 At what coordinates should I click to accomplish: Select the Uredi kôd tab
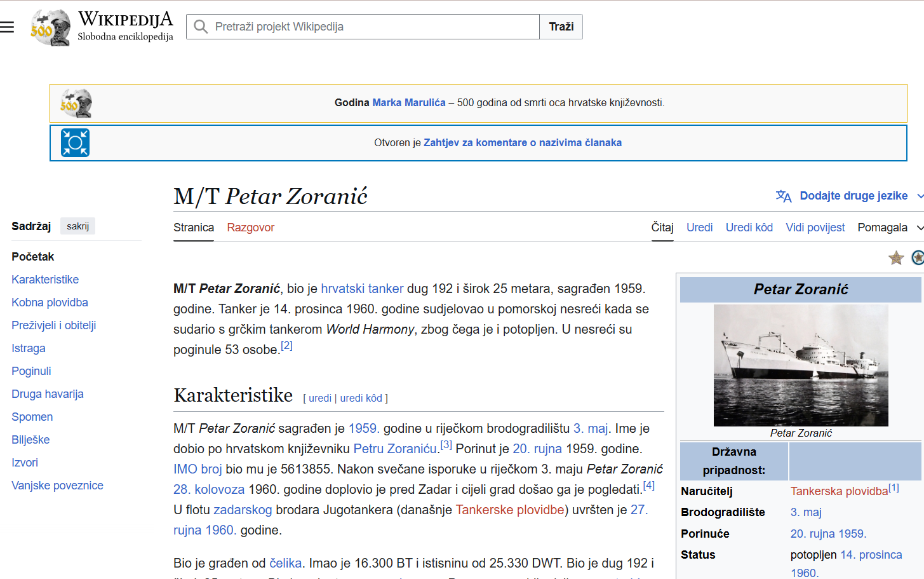(x=749, y=228)
